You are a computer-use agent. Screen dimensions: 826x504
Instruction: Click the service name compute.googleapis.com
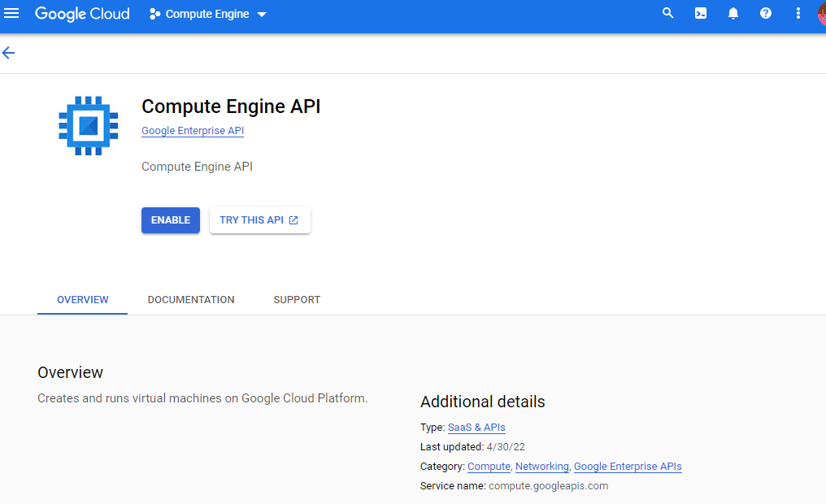click(x=549, y=485)
